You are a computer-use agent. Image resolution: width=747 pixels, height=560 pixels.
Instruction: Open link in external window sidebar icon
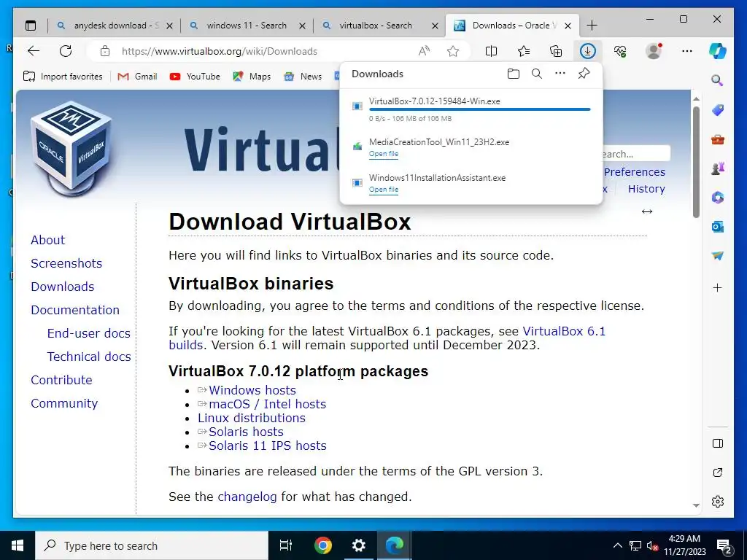coord(718,472)
